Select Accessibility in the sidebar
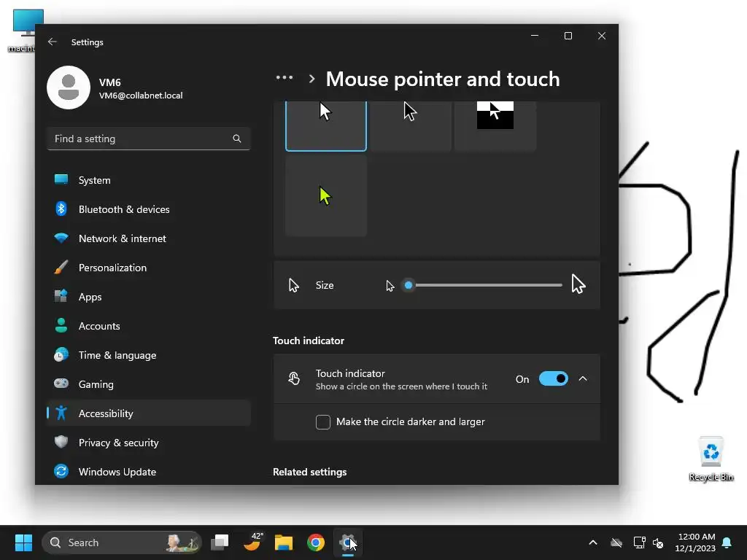Image resolution: width=747 pixels, height=560 pixels. pyautogui.click(x=149, y=413)
